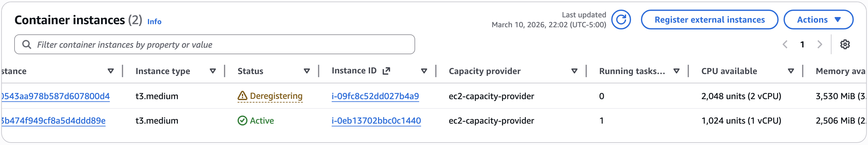Sort by Capacity provider column arrow
Image resolution: width=868 pixels, height=145 pixels.
click(574, 71)
